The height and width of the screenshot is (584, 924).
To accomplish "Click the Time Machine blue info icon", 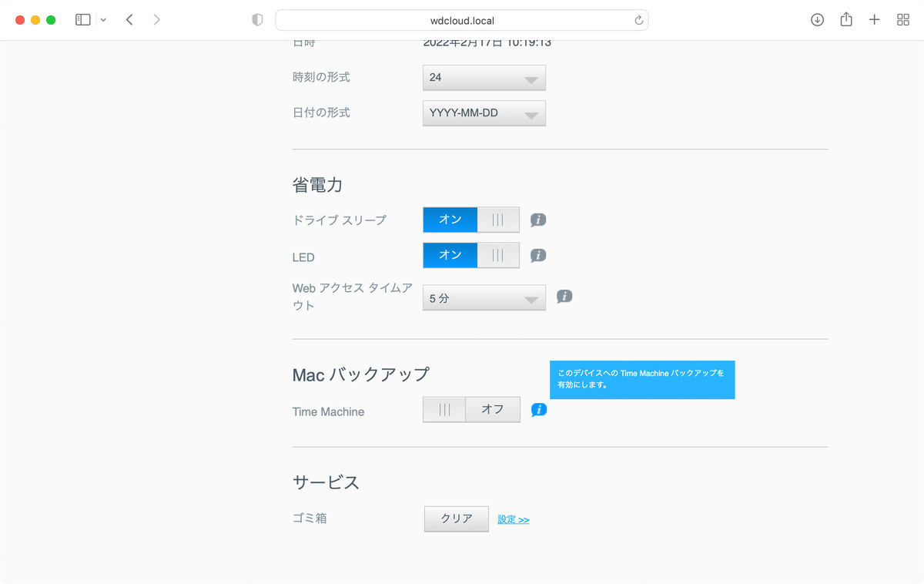I will tap(539, 409).
